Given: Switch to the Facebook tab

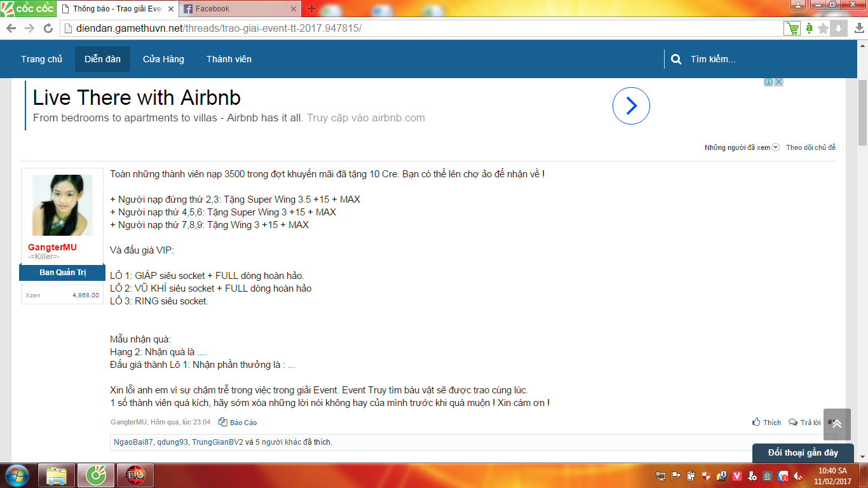Looking at the screenshot, I should pos(240,9).
